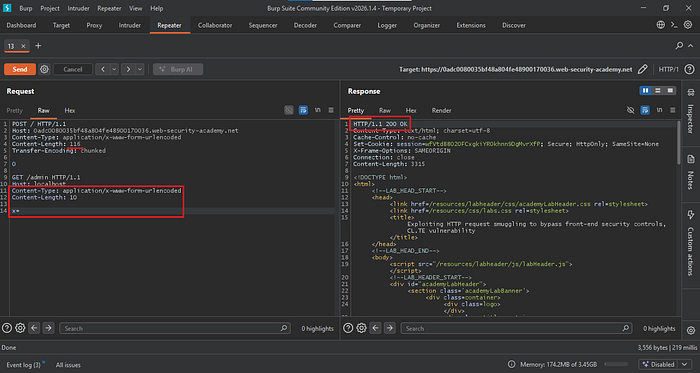Open the HTTP/1 protocol selector
The width and height of the screenshot is (700, 373).
point(668,69)
